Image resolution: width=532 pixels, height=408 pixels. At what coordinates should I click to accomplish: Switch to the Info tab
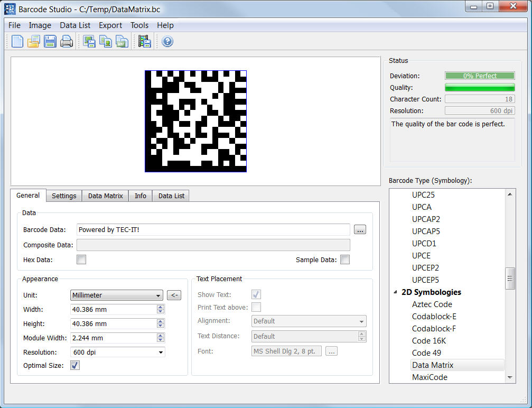click(141, 196)
